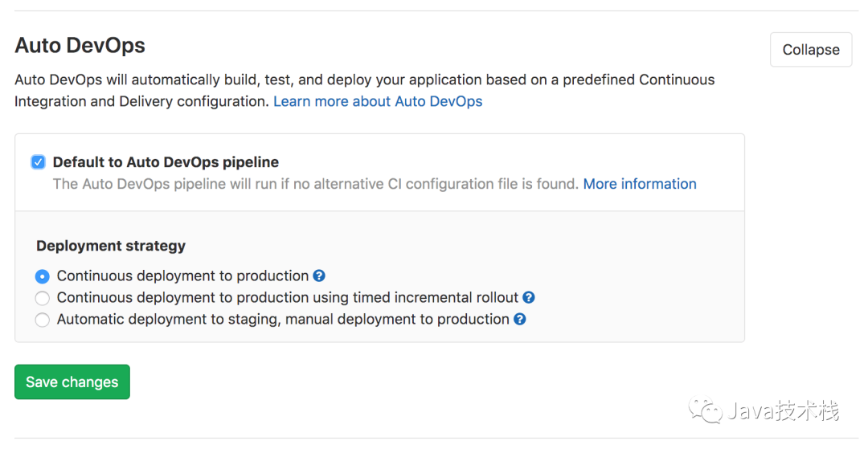Viewport: 868px width, 449px height.
Task: Click the WeChat logo watermark icon
Action: [x=710, y=412]
